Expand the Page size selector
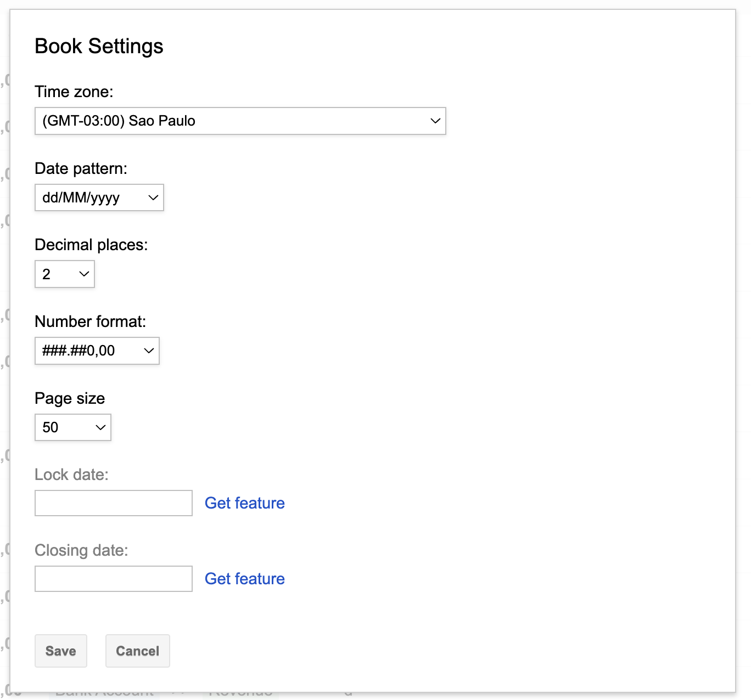The image size is (751, 700). click(72, 427)
